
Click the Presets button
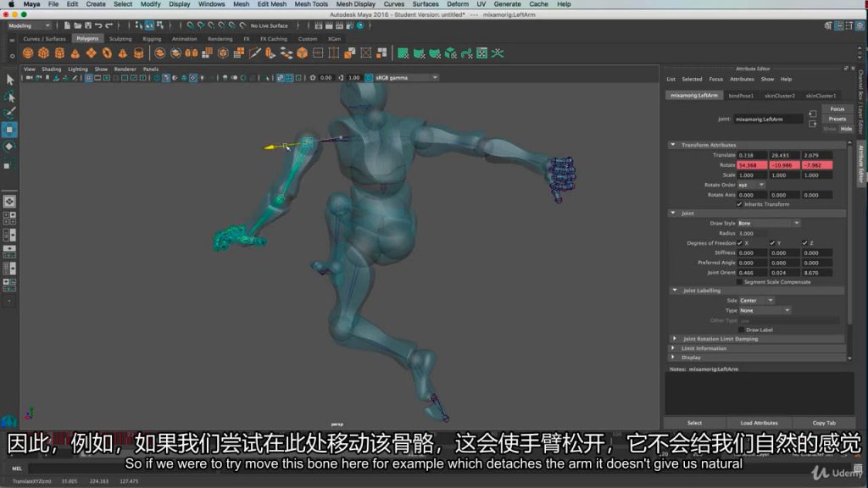(837, 119)
